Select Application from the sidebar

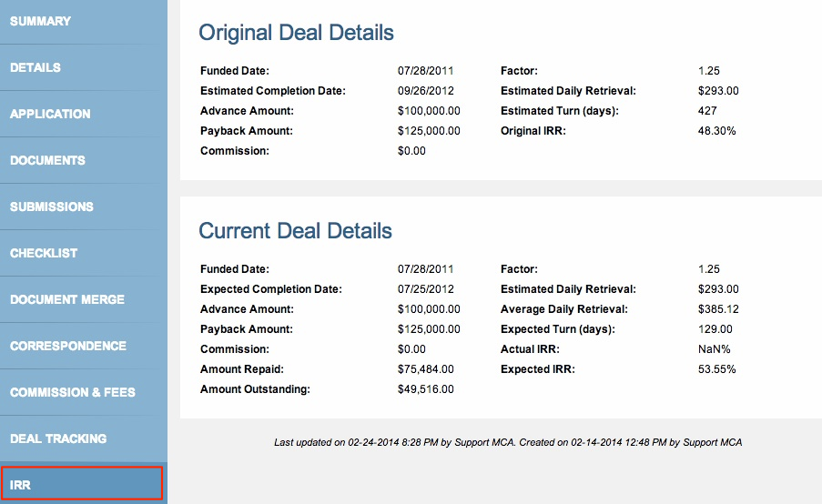tap(84, 114)
